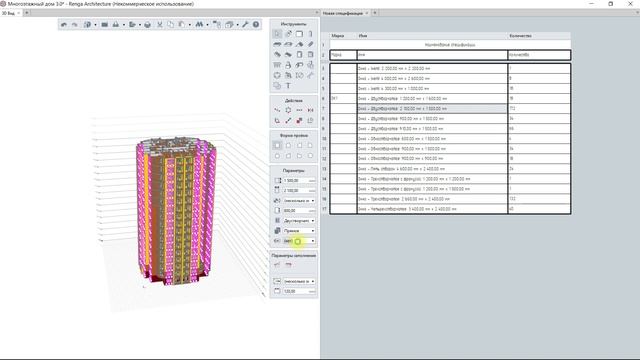Add new tab next to 3D Вид
The width and height of the screenshot is (640, 360).
pyautogui.click(x=27, y=13)
